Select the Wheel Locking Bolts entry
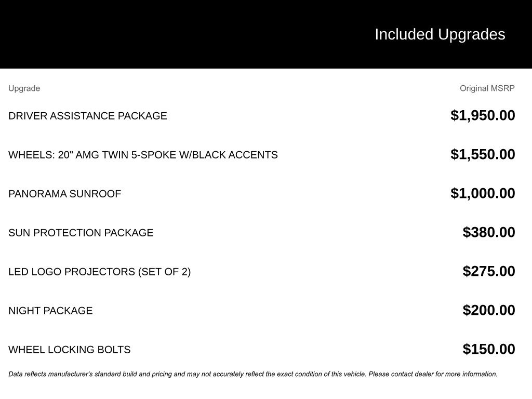532x399 pixels. coord(69,350)
